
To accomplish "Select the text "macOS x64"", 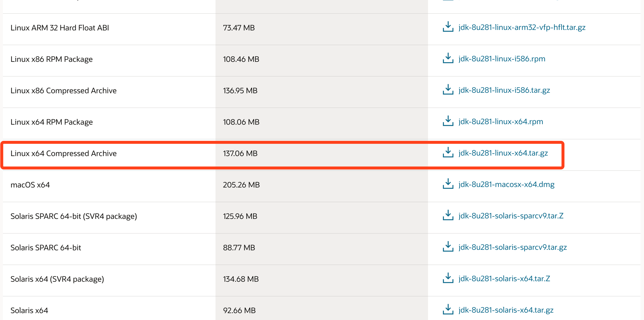I will pos(30,185).
